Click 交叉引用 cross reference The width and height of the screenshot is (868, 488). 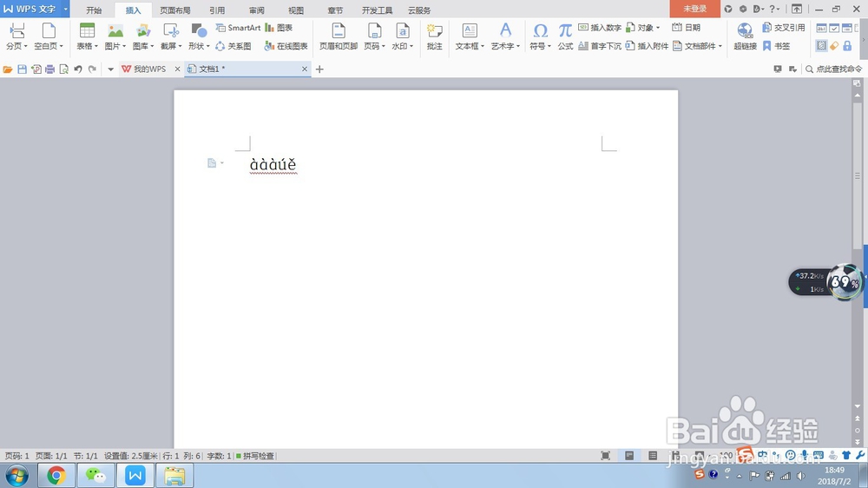point(783,28)
